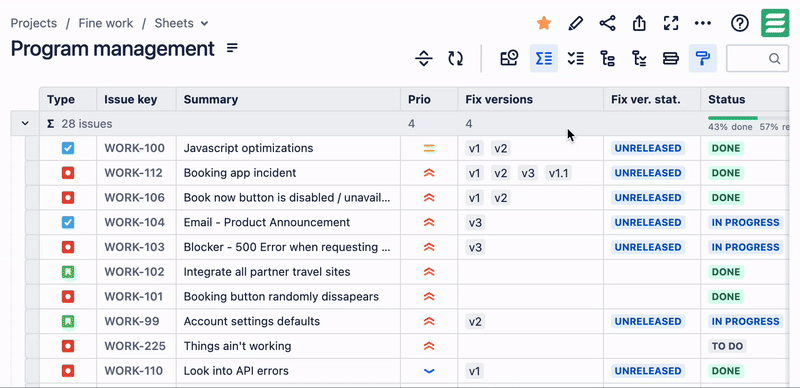Click the bug type icon for WORK-112
800x388 pixels.
pyautogui.click(x=68, y=173)
